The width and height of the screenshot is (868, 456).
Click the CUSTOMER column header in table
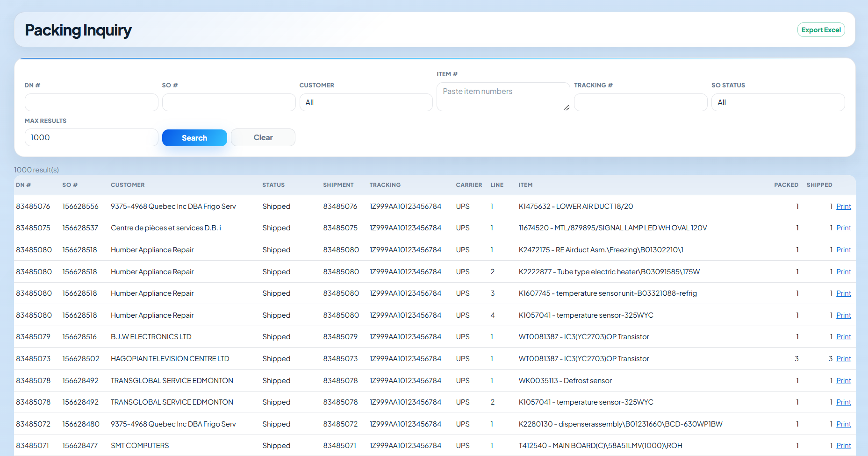click(128, 185)
